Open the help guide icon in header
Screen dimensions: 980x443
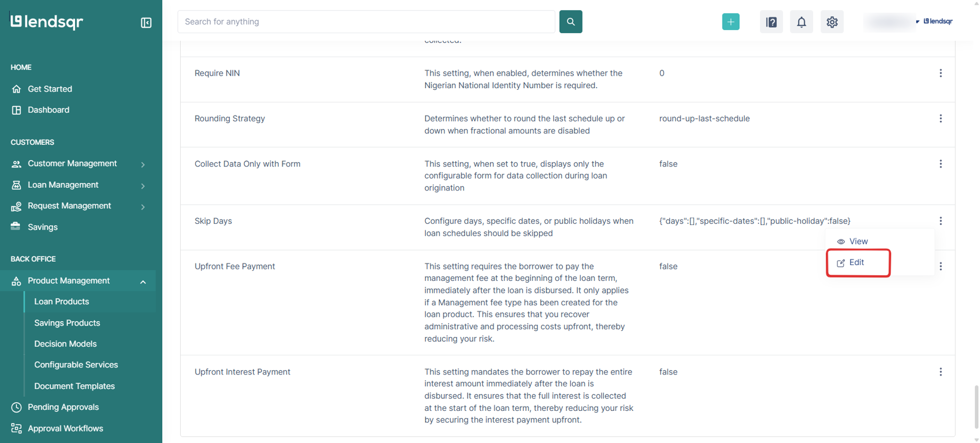point(771,22)
